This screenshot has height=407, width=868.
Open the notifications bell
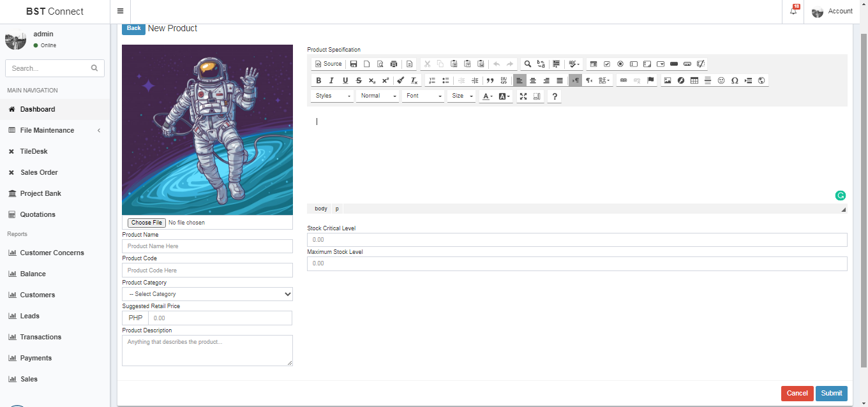pyautogui.click(x=793, y=11)
